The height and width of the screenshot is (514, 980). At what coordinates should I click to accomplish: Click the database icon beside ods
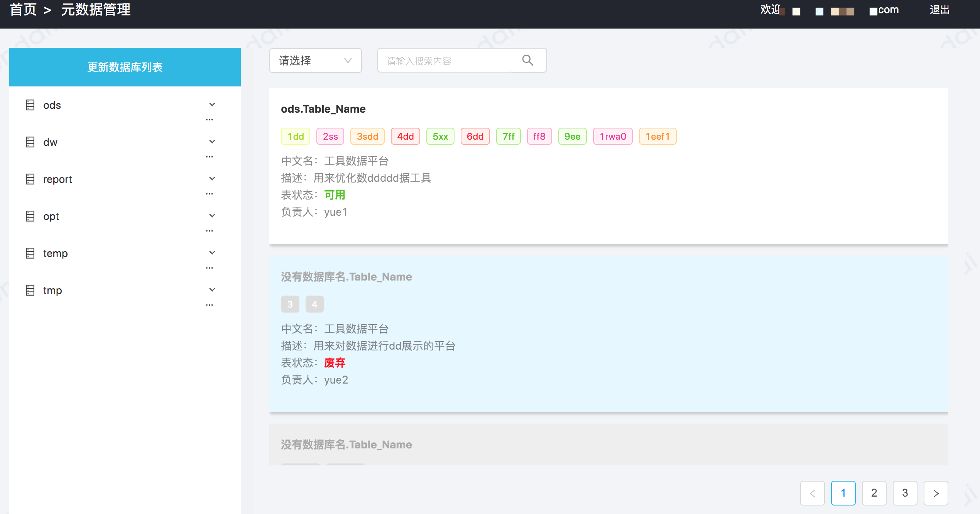(x=30, y=105)
